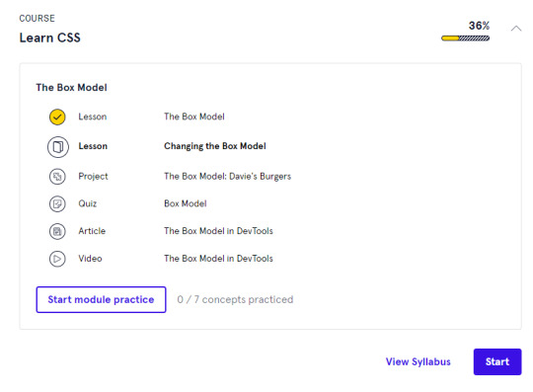Click the View Syllabus link
The height and width of the screenshot is (392, 533).
coord(419,361)
